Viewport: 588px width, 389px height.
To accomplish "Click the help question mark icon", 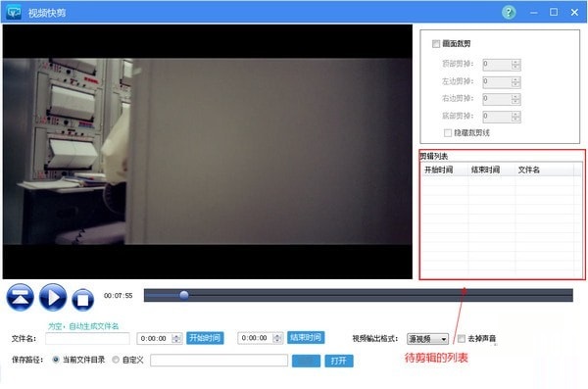I will [x=509, y=13].
